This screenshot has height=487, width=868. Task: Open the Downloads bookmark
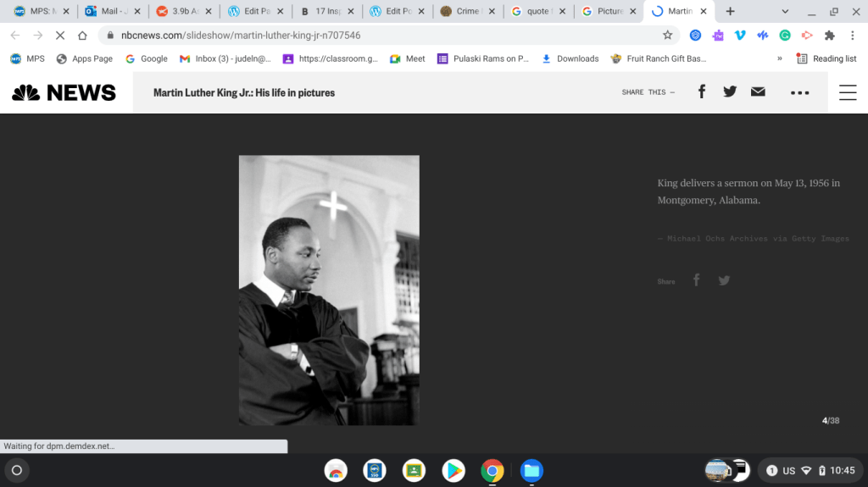pyautogui.click(x=570, y=58)
